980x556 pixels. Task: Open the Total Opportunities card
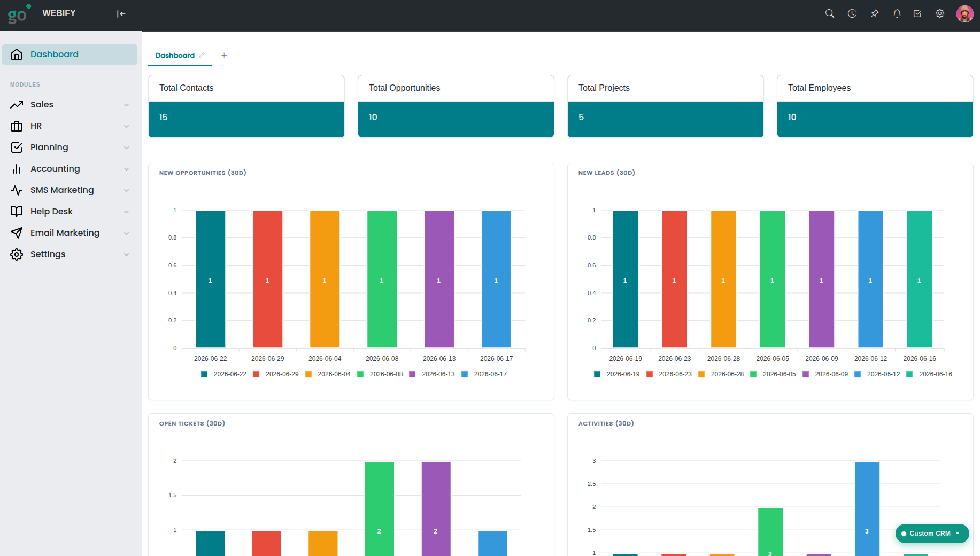pyautogui.click(x=456, y=106)
